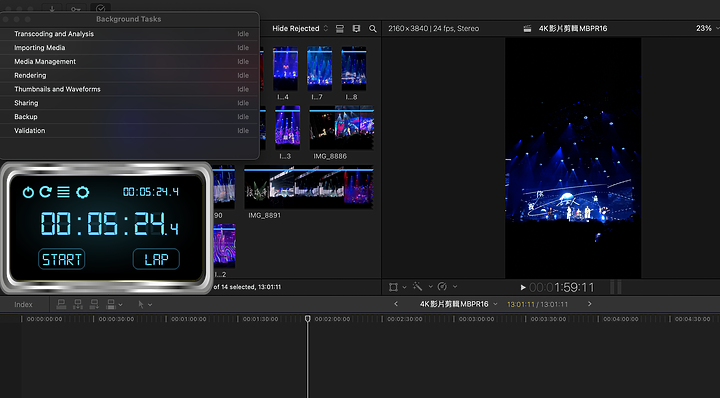Screen dimensions: 720x398
Task: Select the Transcoding and Analysis task row
Action: point(129,34)
